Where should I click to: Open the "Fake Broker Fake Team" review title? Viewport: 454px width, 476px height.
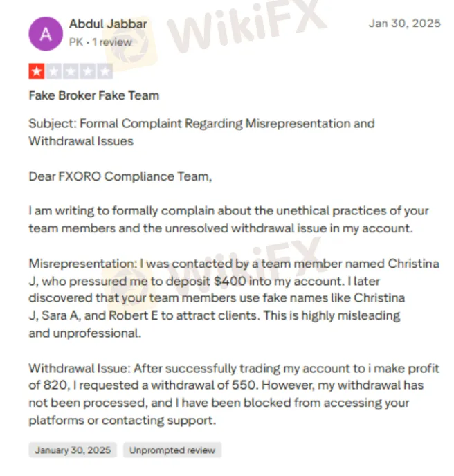coord(93,95)
